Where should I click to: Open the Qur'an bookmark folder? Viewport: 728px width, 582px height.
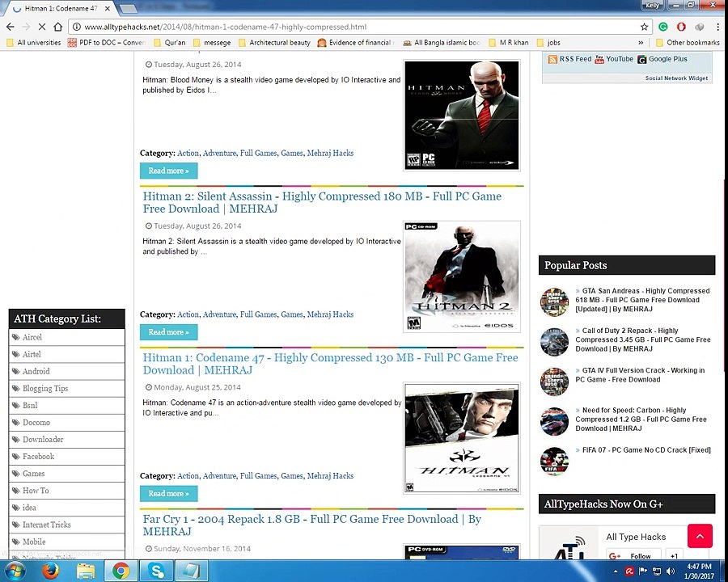pyautogui.click(x=170, y=42)
